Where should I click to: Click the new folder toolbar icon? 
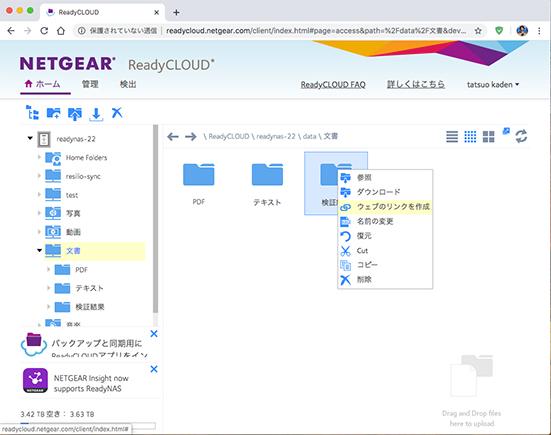coord(53,113)
